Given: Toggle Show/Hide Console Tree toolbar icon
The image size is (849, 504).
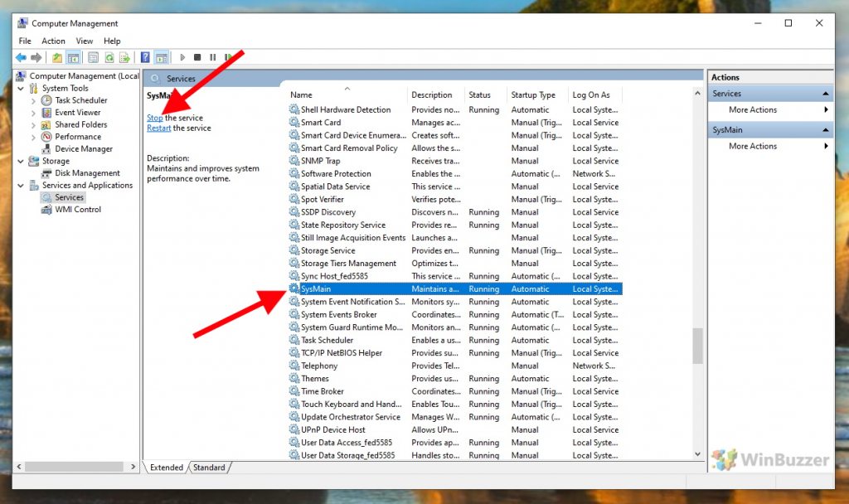Looking at the screenshot, I should click(73, 57).
